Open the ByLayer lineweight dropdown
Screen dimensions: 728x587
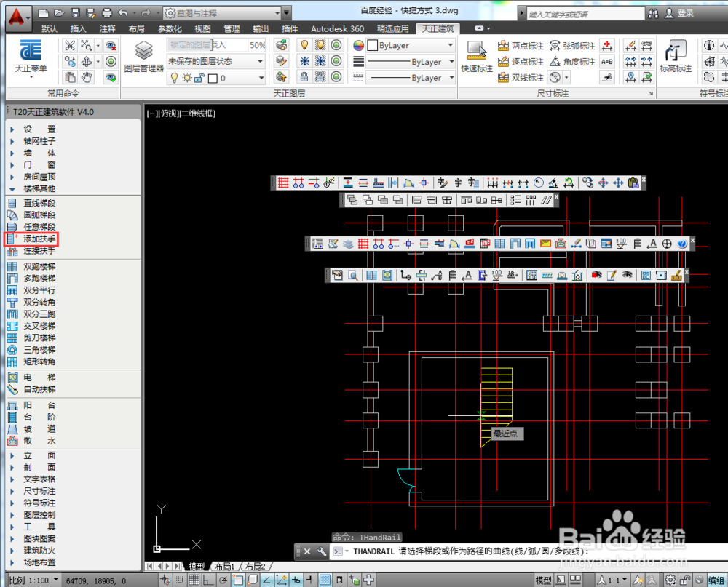coord(411,61)
